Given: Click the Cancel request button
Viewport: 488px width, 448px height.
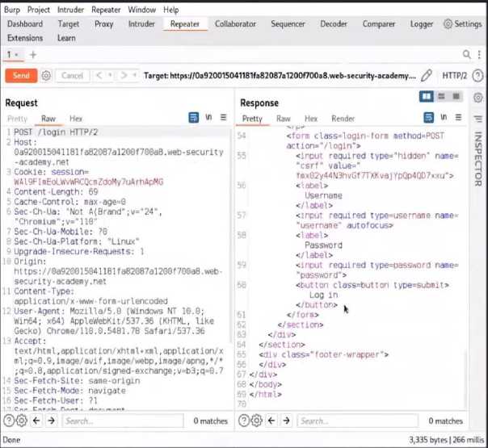Looking at the screenshot, I should point(72,75).
